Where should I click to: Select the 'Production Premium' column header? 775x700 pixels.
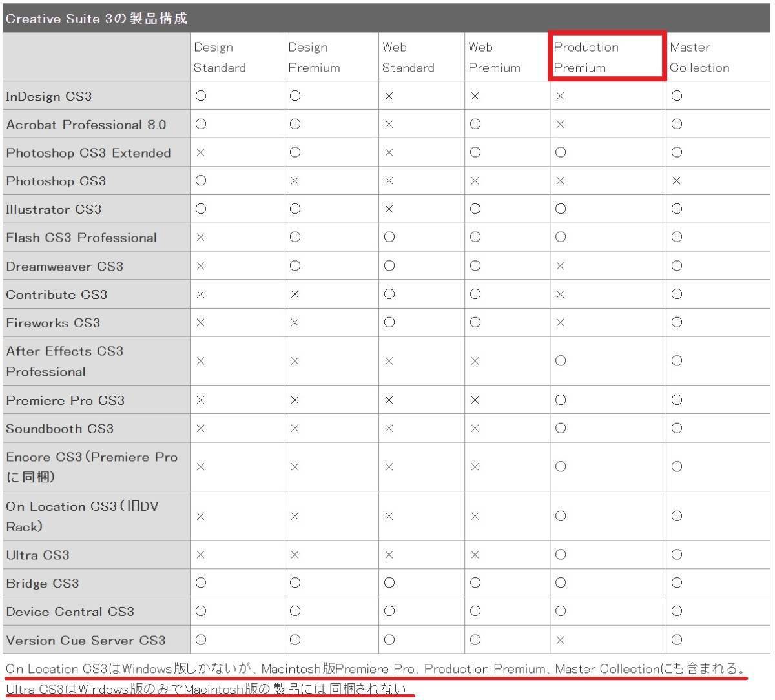click(586, 57)
